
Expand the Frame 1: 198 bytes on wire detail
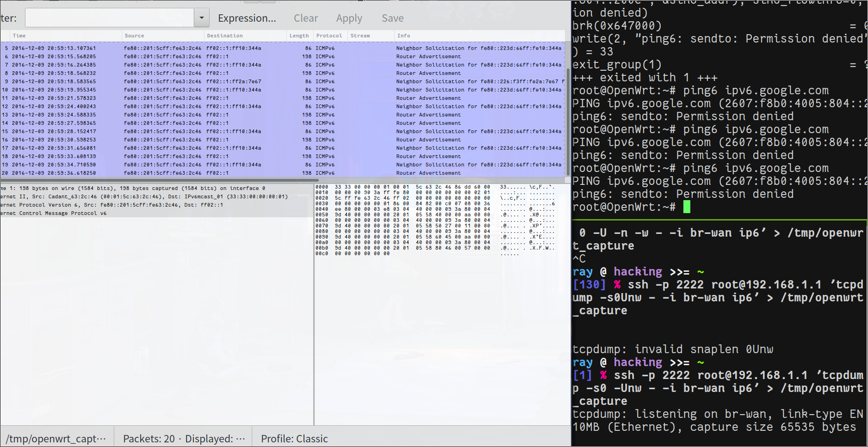pos(157,188)
